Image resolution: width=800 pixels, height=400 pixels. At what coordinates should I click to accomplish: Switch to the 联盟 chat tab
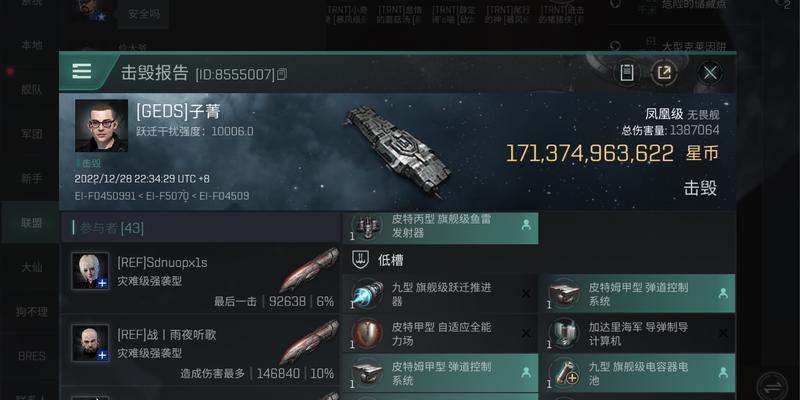pyautogui.click(x=31, y=222)
